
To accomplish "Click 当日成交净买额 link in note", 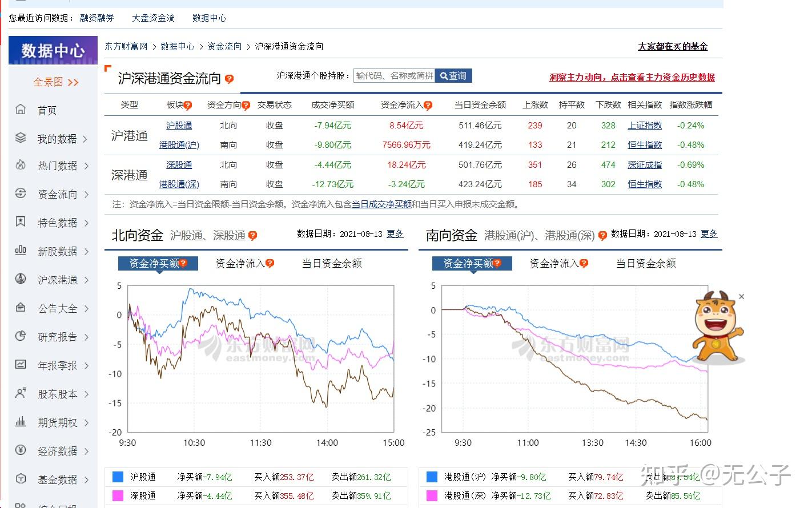I will tap(381, 204).
